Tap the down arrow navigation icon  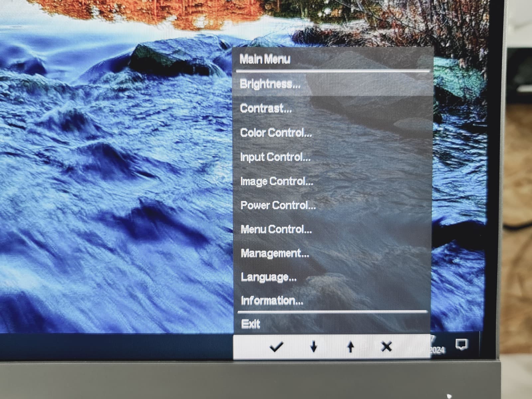click(x=313, y=347)
